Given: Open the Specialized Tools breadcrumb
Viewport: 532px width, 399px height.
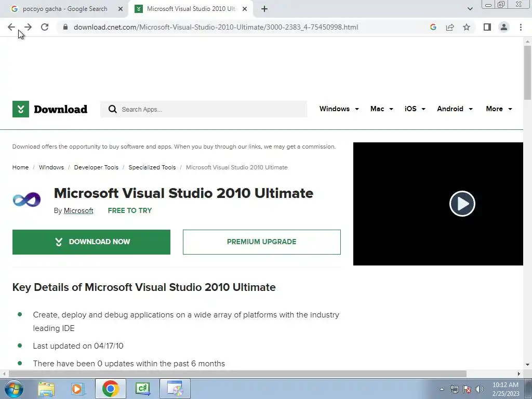Looking at the screenshot, I should (x=152, y=167).
